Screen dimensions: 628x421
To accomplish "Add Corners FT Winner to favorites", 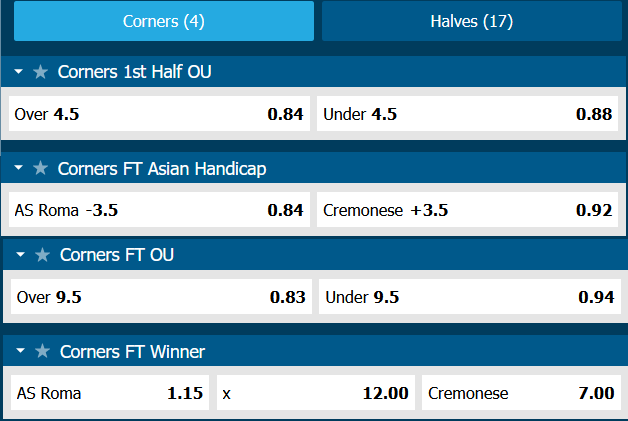I will pyautogui.click(x=42, y=351).
